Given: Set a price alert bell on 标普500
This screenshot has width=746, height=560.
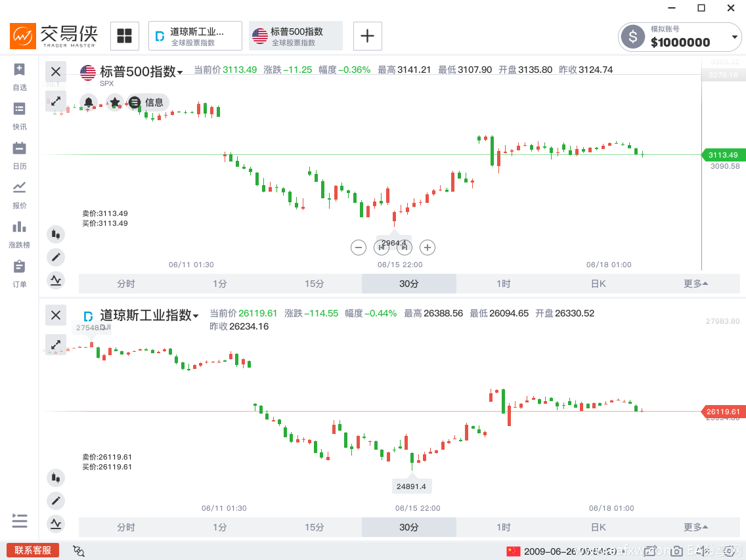Looking at the screenshot, I should (89, 102).
